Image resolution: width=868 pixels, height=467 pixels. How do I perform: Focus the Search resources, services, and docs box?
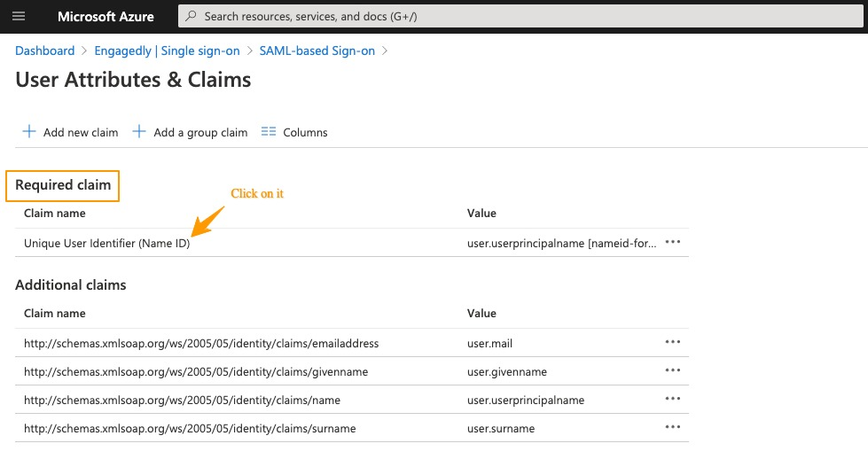click(x=520, y=16)
